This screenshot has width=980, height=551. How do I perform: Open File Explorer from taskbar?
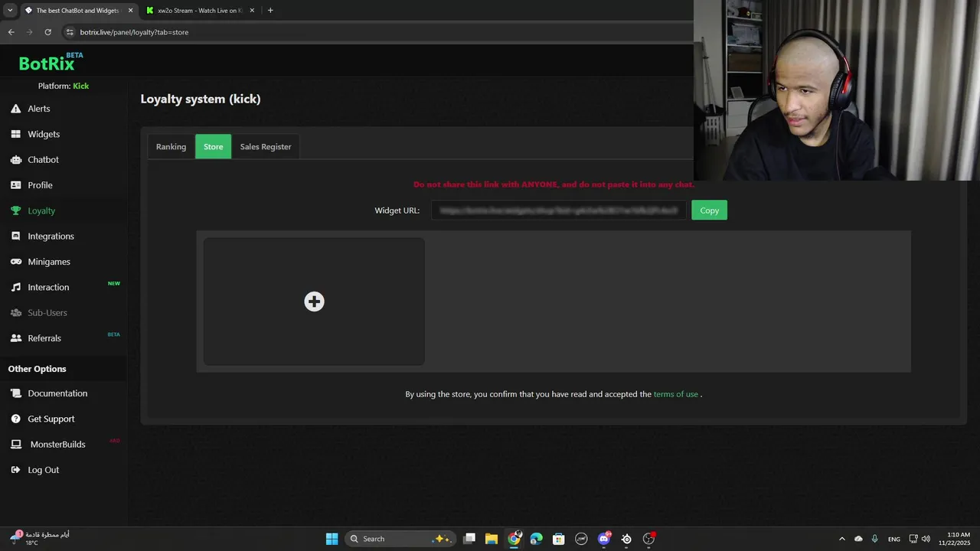pyautogui.click(x=492, y=539)
